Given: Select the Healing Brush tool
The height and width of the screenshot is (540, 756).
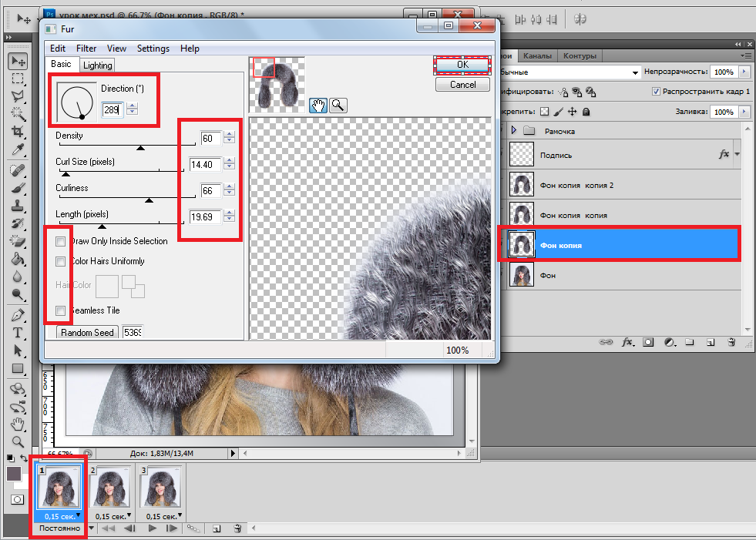Looking at the screenshot, I should tap(18, 170).
